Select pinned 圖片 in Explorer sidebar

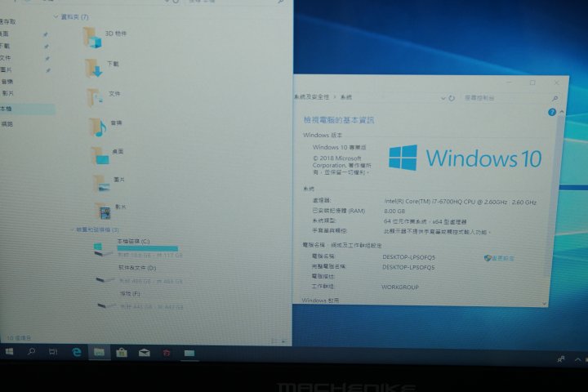pos(6,69)
